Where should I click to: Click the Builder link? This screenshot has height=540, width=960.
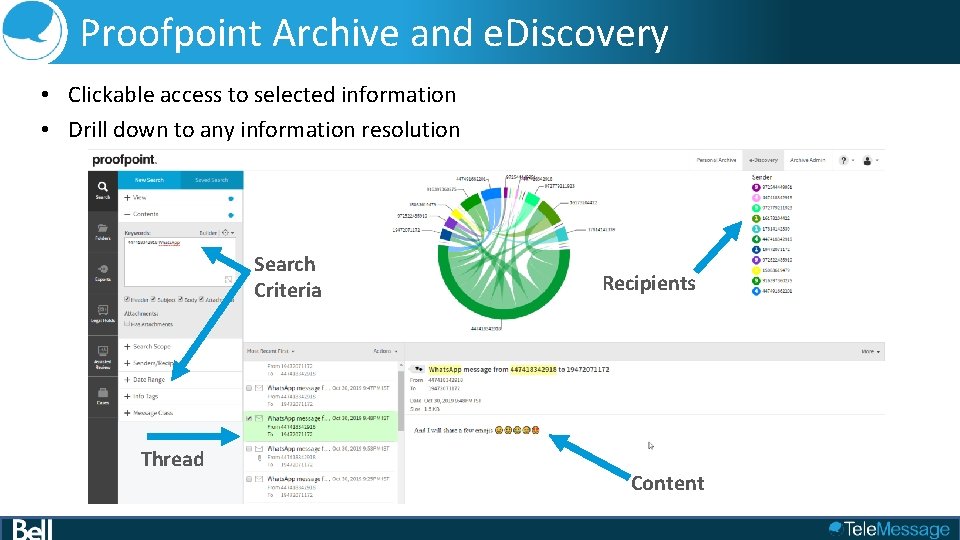pos(208,233)
